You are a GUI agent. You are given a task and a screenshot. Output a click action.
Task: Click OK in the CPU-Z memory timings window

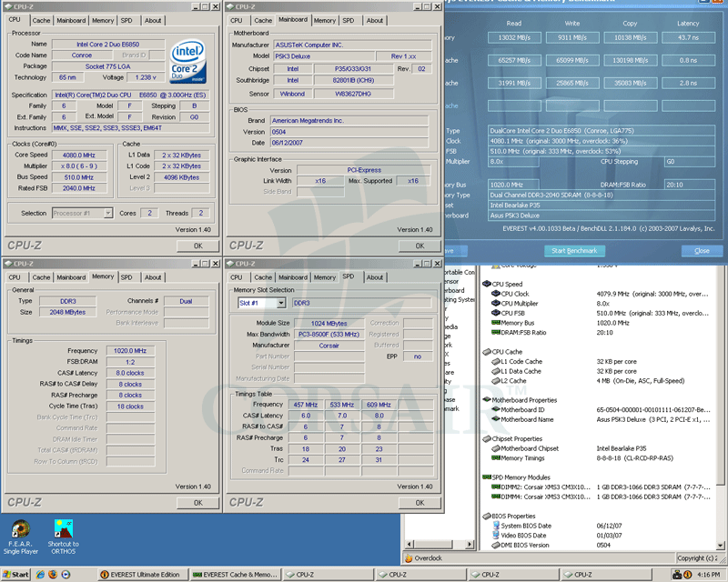[197, 503]
